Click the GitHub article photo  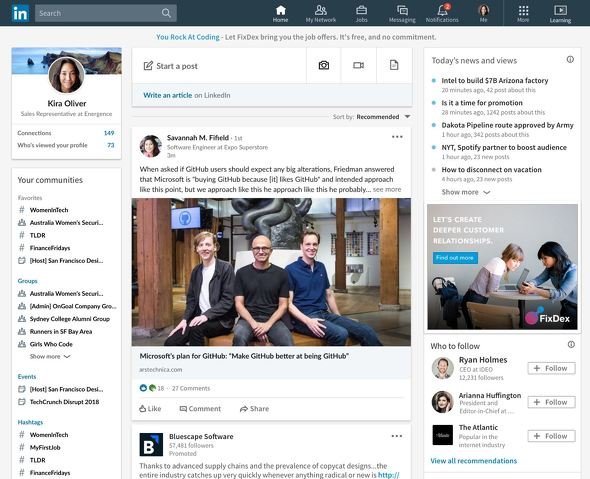coord(271,272)
